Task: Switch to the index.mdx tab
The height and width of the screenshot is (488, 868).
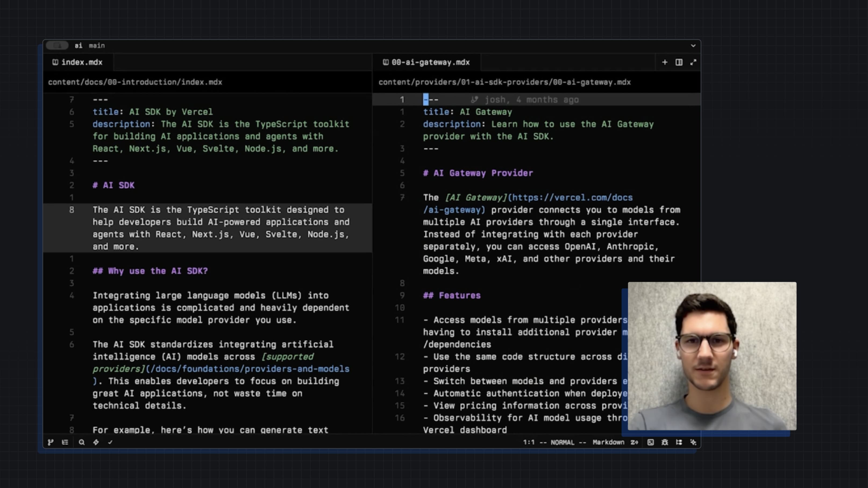Action: pyautogui.click(x=78, y=62)
